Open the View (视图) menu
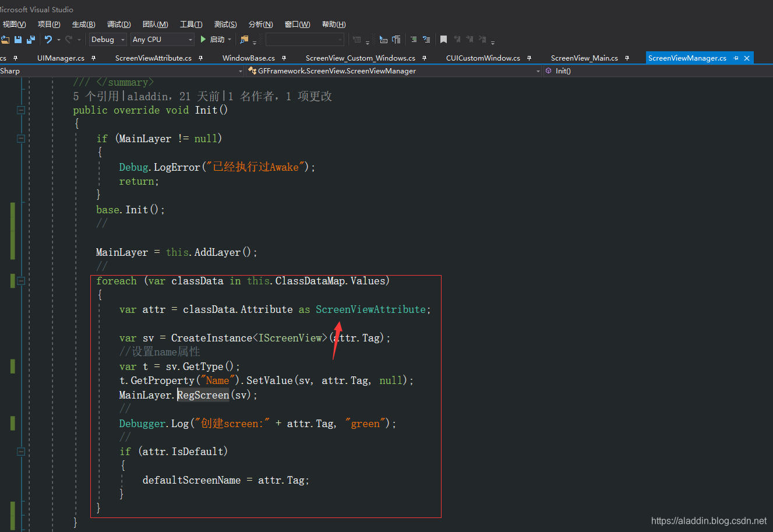Screen dimensions: 773x532 pyautogui.click(x=14, y=24)
